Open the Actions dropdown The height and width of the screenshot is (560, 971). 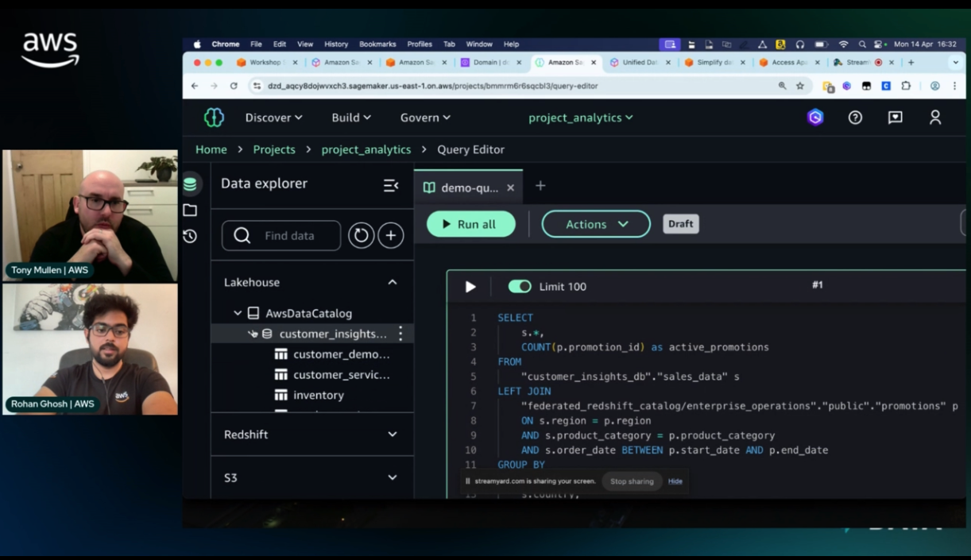(x=596, y=224)
